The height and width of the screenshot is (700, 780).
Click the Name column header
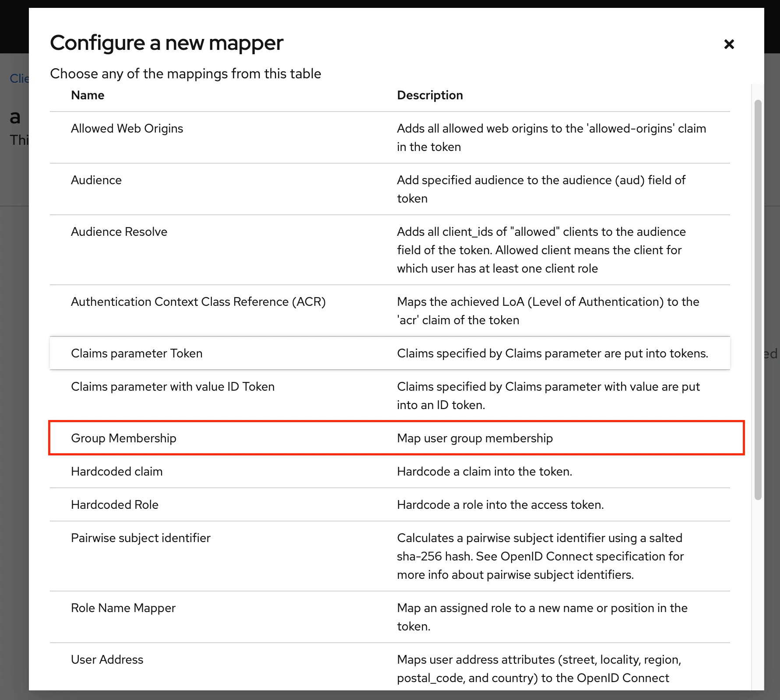(88, 95)
